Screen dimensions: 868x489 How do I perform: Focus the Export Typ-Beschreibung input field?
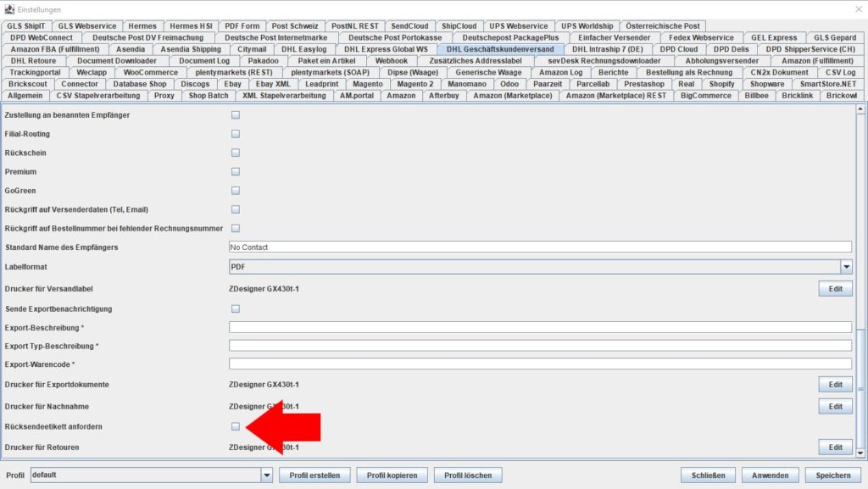tap(540, 346)
